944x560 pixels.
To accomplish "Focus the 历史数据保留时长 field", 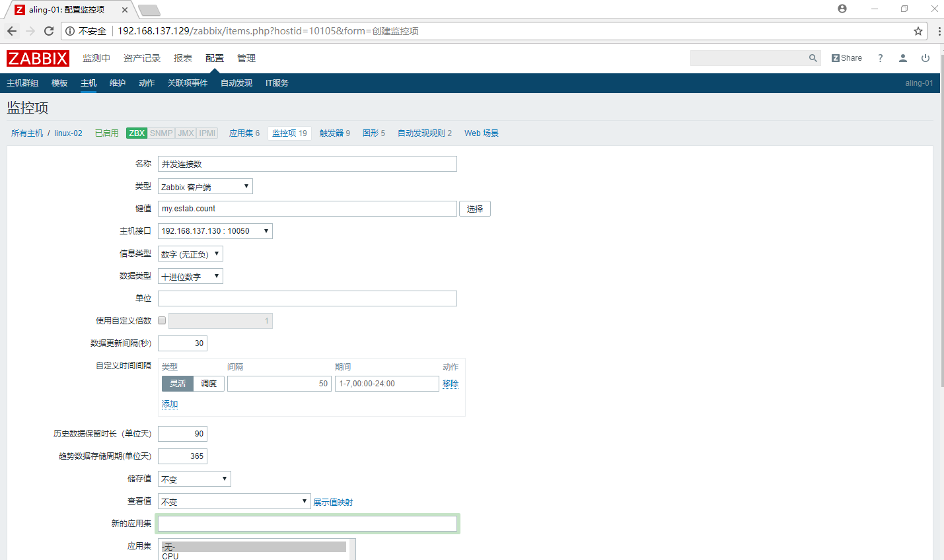I will (x=182, y=434).
